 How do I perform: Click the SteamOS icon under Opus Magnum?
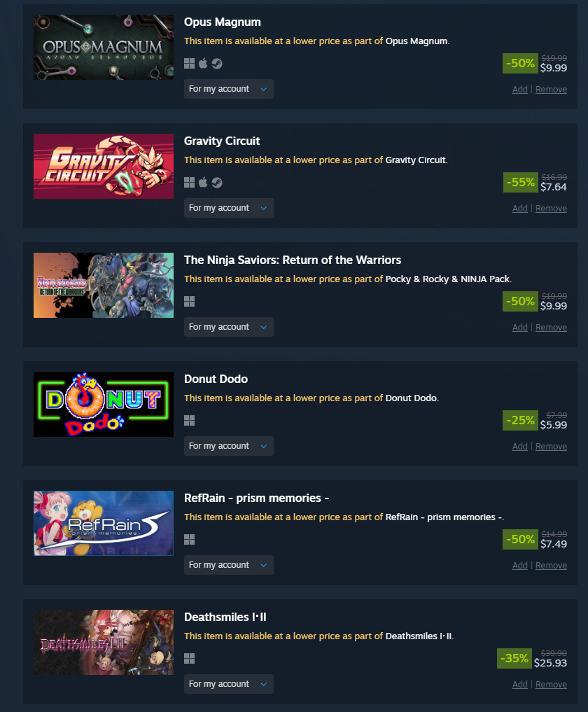point(217,64)
